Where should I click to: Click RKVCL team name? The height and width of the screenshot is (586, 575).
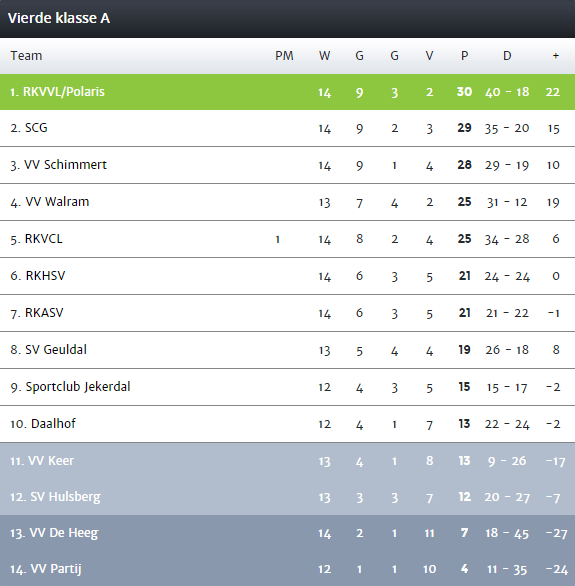pos(43,239)
